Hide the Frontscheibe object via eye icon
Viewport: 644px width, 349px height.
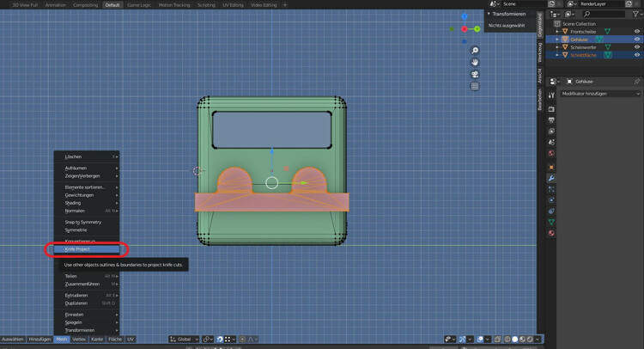(636, 31)
